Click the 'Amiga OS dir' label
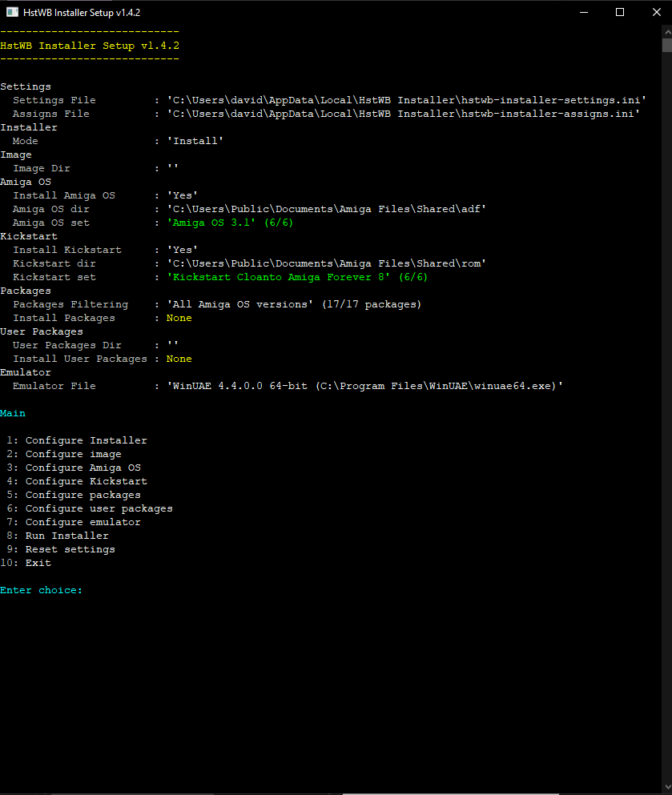 pyautogui.click(x=50, y=210)
